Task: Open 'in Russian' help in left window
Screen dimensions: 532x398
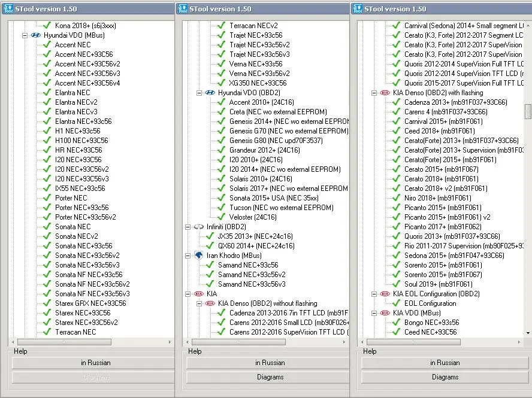Action: click(93, 363)
